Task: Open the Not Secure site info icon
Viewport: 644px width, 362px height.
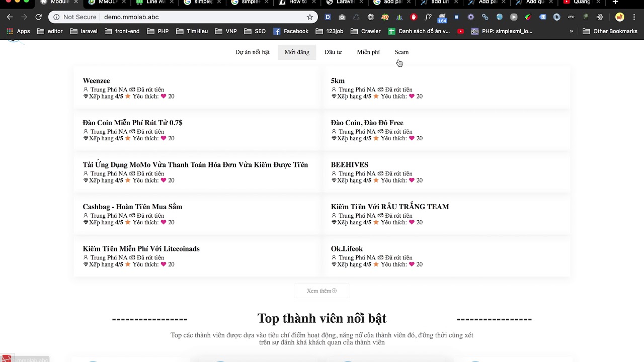Action: 56,17
